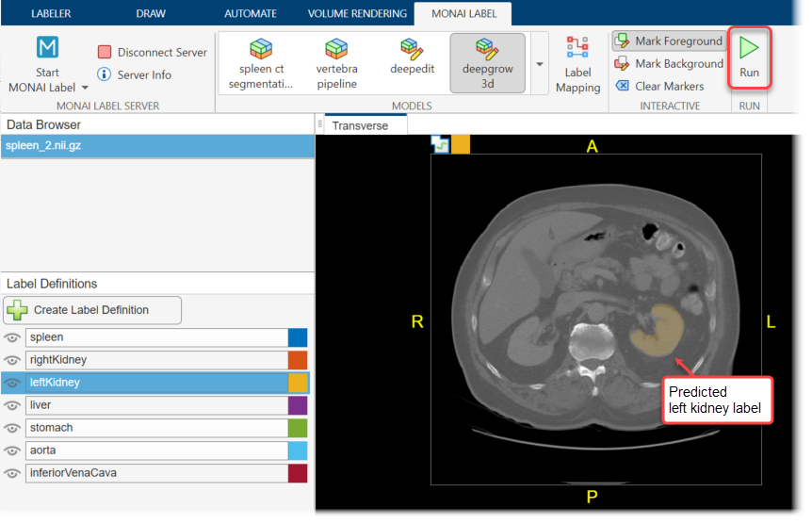Click the yellow label indicator above image
812x524 pixels.
pos(461,144)
